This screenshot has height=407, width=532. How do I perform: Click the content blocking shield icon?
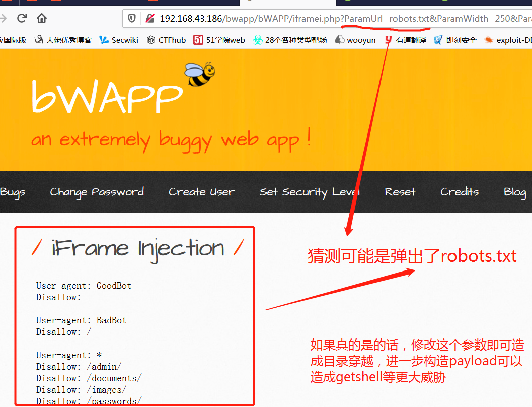click(x=131, y=18)
